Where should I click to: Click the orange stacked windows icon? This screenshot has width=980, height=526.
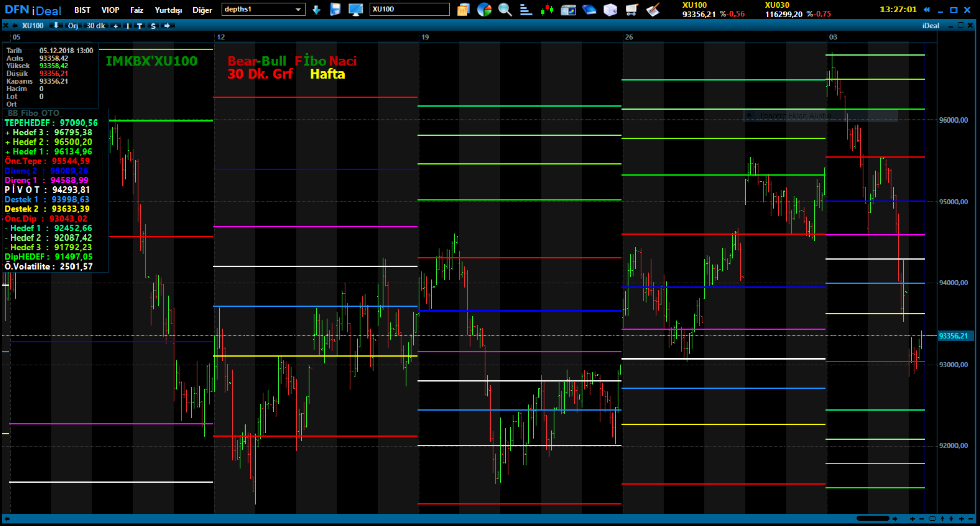click(x=463, y=9)
